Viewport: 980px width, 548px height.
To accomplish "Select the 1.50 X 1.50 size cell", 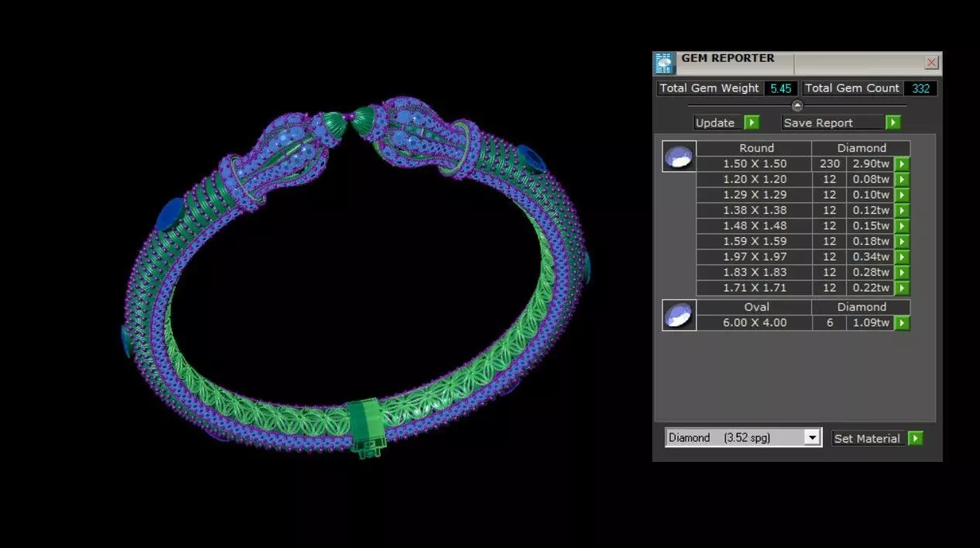I will click(755, 164).
